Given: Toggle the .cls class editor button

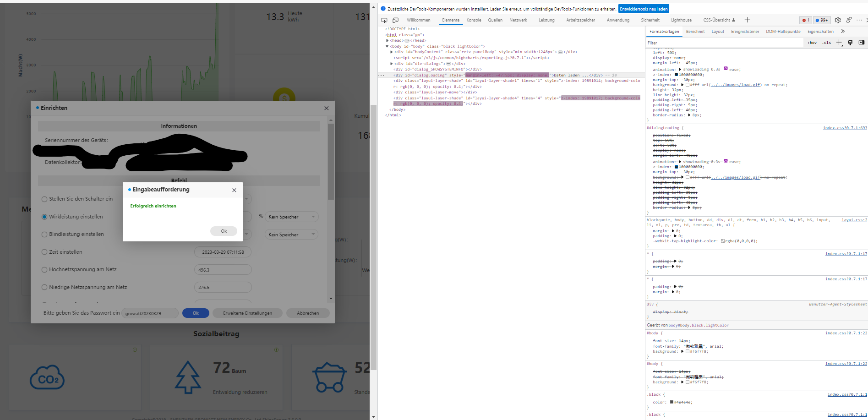Looking at the screenshot, I should (826, 43).
